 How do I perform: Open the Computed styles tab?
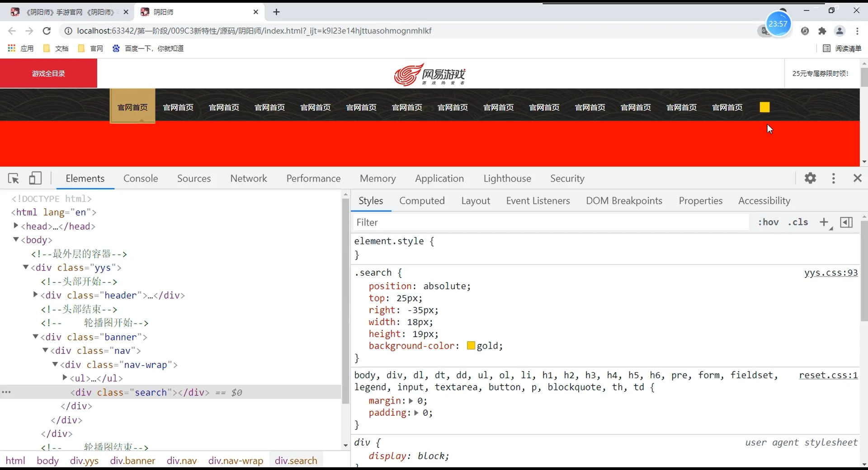pyautogui.click(x=422, y=201)
